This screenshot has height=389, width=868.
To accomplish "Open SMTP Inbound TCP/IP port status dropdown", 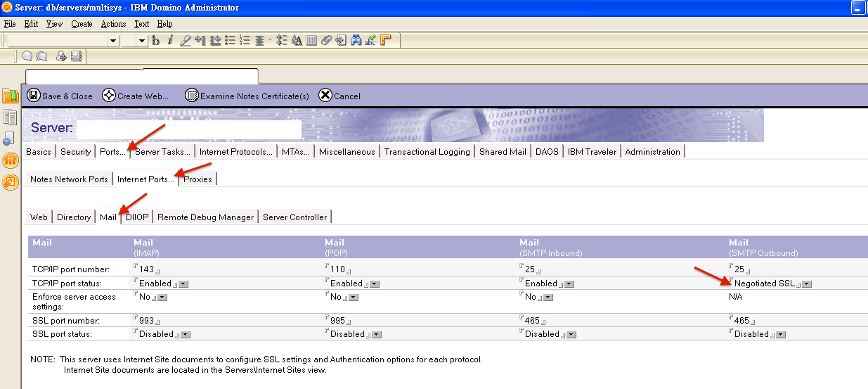I will pyautogui.click(x=569, y=284).
